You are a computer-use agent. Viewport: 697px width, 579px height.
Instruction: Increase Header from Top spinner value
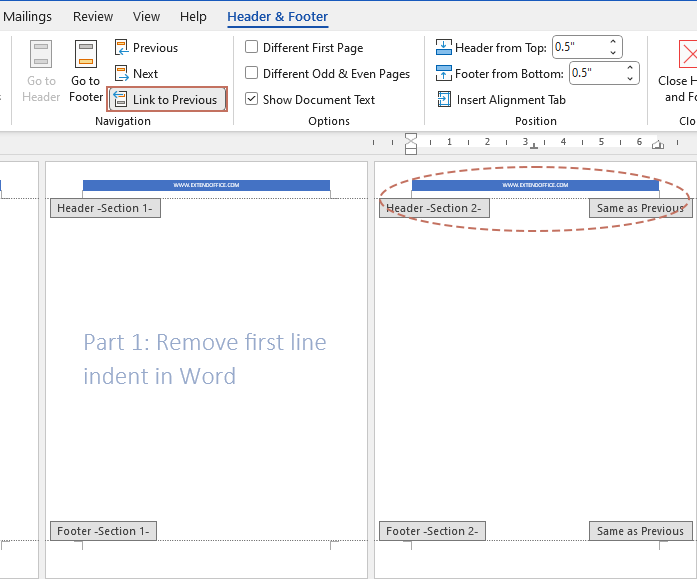[x=613, y=42]
